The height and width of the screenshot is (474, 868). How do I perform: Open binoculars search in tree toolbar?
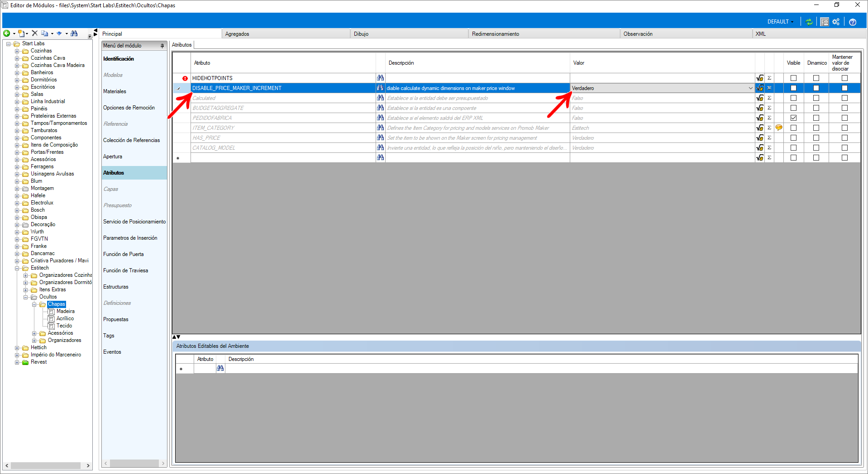pos(74,33)
